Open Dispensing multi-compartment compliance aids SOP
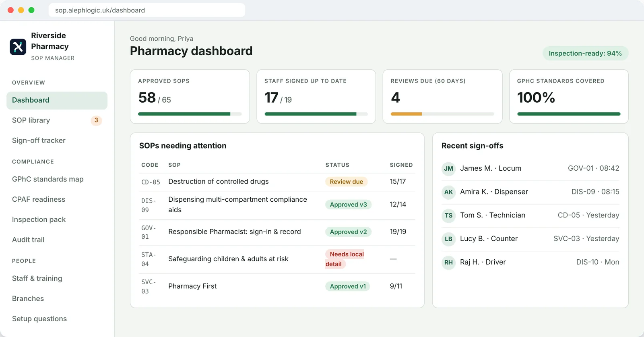The image size is (644, 337). [237, 205]
